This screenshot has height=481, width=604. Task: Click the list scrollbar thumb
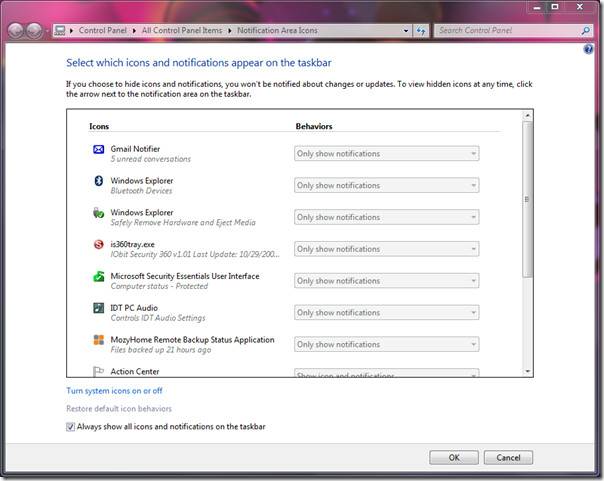pos(527,199)
